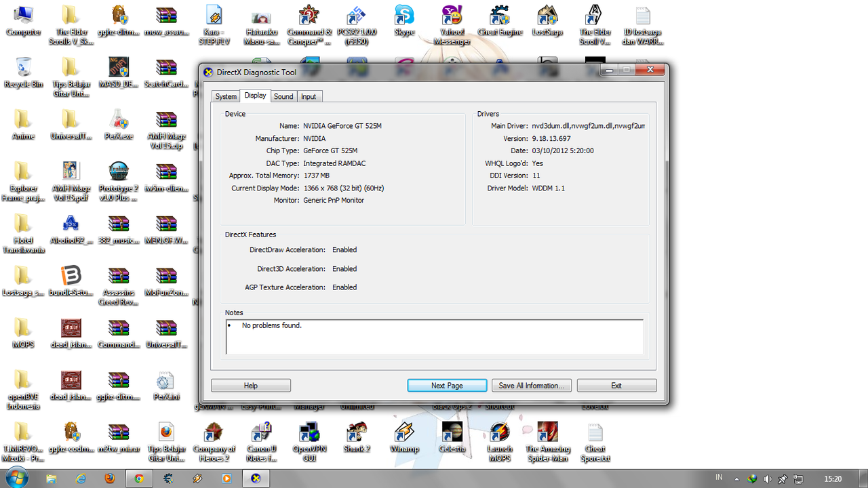Open Firefox from the taskbar
This screenshot has width=868, height=488.
pyautogui.click(x=110, y=479)
